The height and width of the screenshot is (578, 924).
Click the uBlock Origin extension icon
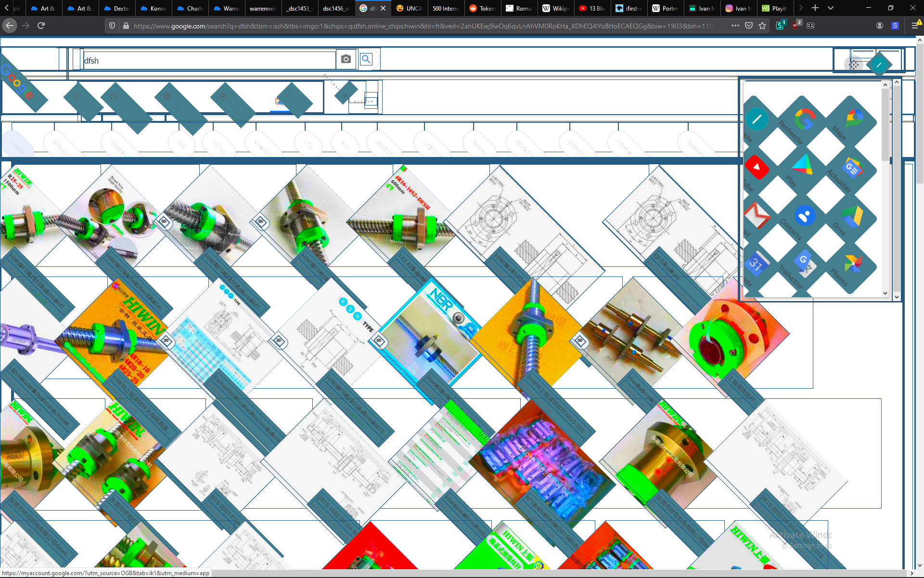point(796,26)
